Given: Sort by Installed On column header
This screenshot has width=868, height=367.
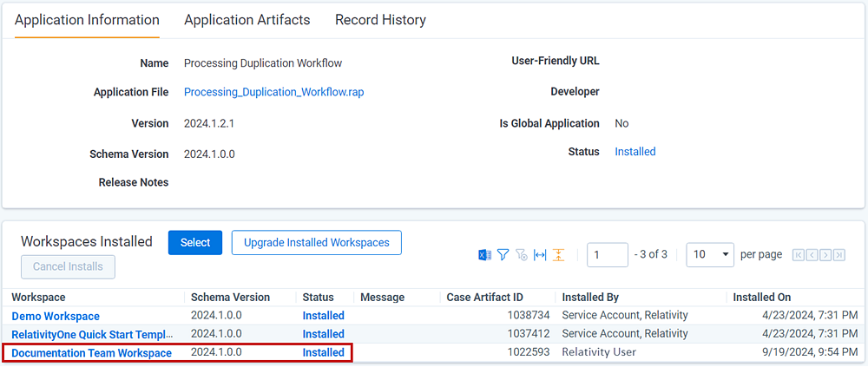Looking at the screenshot, I should 762,298.
